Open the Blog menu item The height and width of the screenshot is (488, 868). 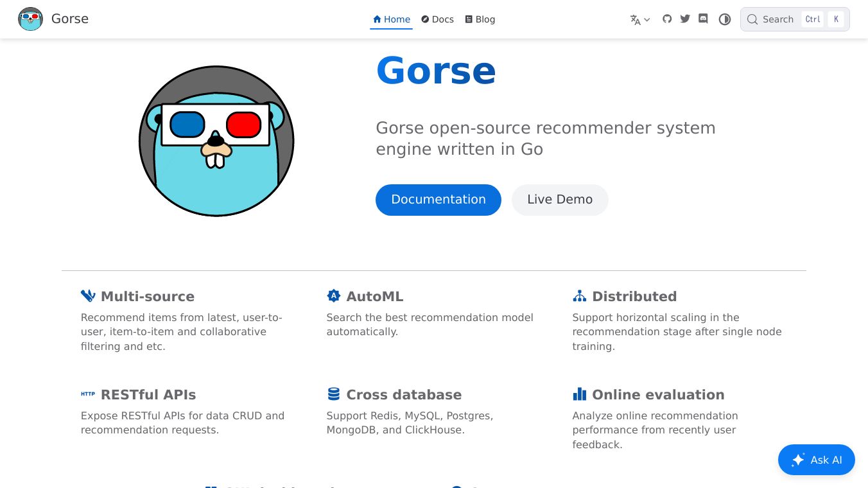[x=480, y=19]
